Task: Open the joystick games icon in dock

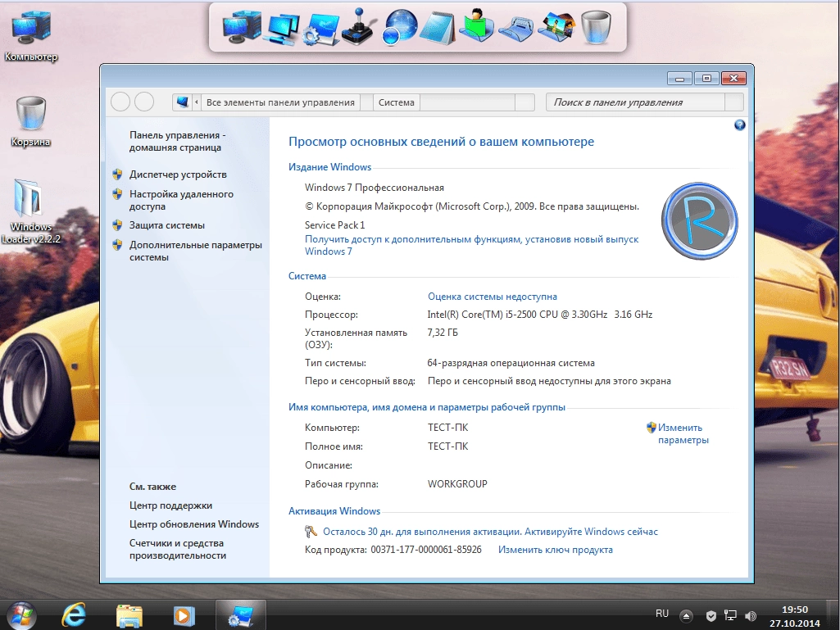Action: (x=358, y=27)
